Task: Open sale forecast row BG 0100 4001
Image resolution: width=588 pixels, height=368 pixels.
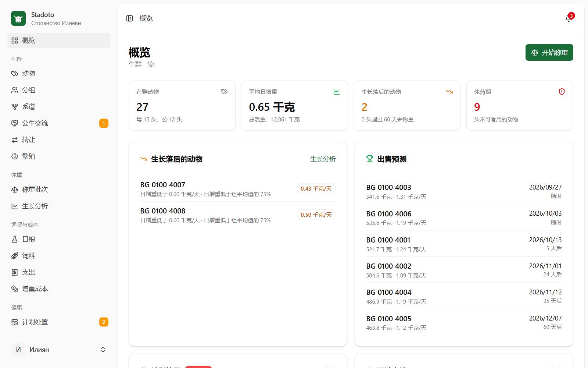Action: pos(464,244)
